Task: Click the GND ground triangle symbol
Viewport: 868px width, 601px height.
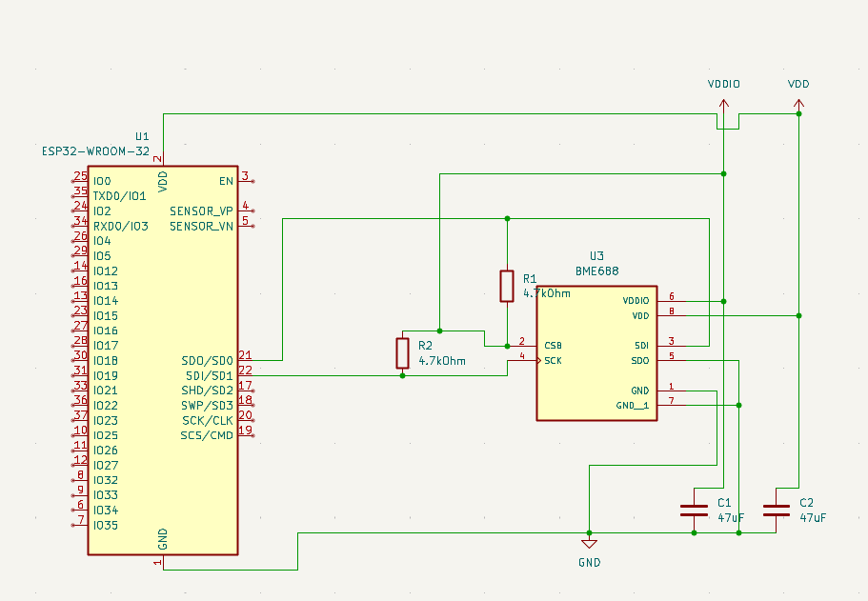Action: click(589, 543)
